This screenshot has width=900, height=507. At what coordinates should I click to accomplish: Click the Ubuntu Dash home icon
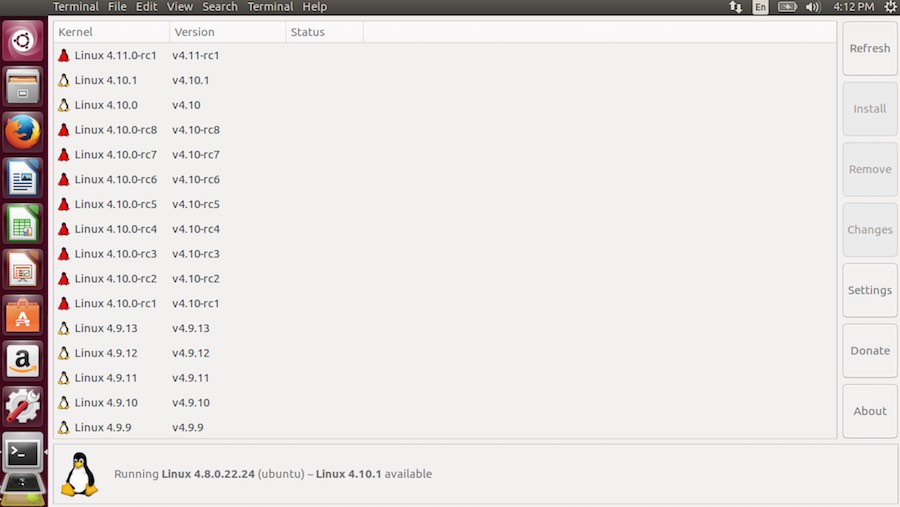(22, 42)
